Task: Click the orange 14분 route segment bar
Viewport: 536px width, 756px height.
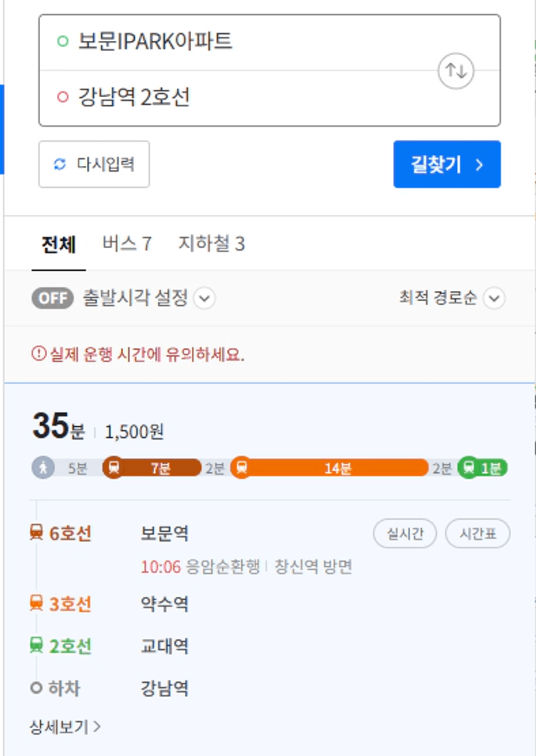Action: tap(338, 468)
